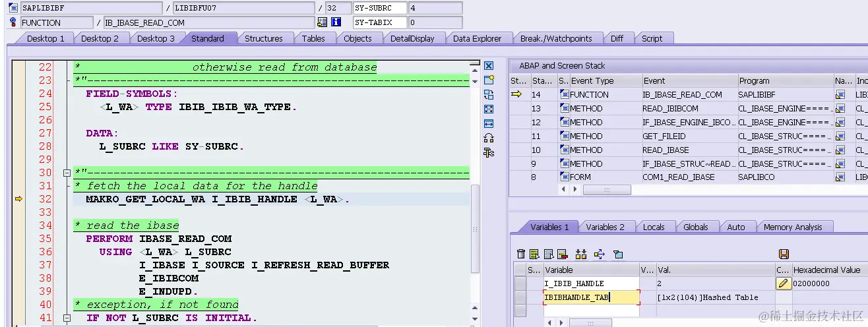Open the Script tab
The height and width of the screenshot is (327, 868).
pyautogui.click(x=652, y=38)
